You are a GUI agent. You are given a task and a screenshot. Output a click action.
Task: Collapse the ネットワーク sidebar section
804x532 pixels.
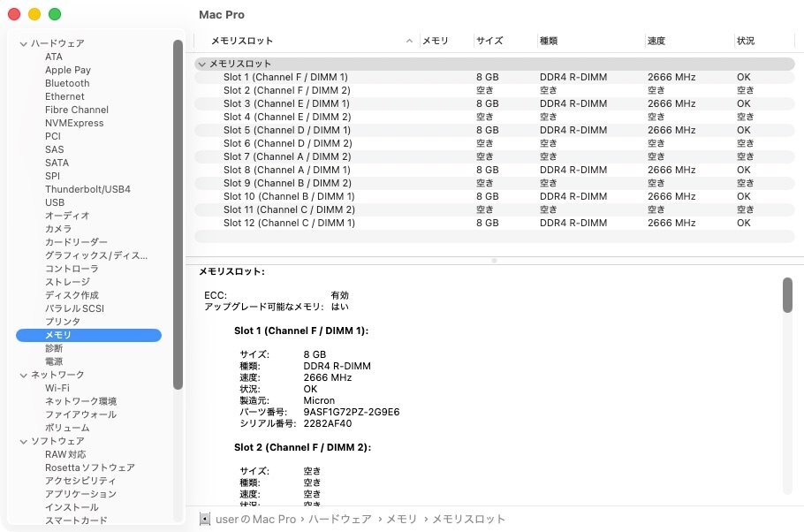[x=23, y=375]
